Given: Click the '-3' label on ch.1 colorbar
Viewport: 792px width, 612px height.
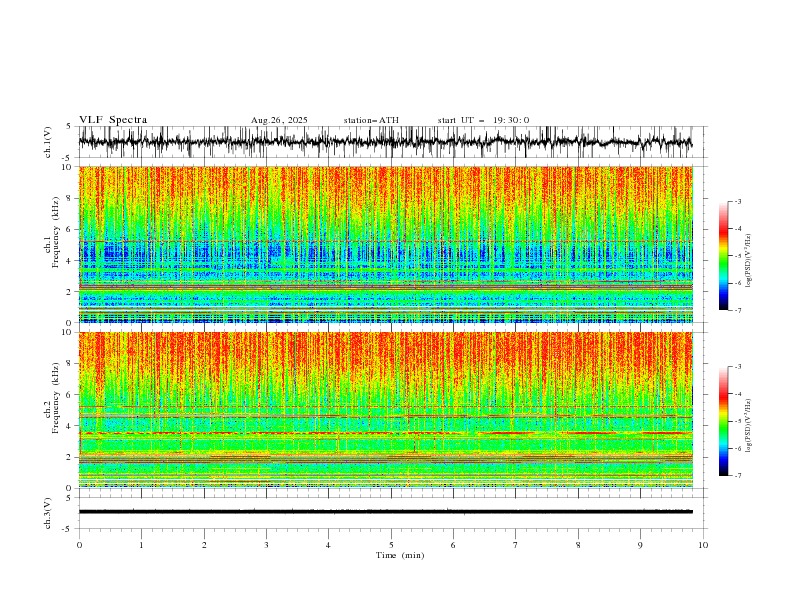Looking at the screenshot, I should [x=737, y=201].
